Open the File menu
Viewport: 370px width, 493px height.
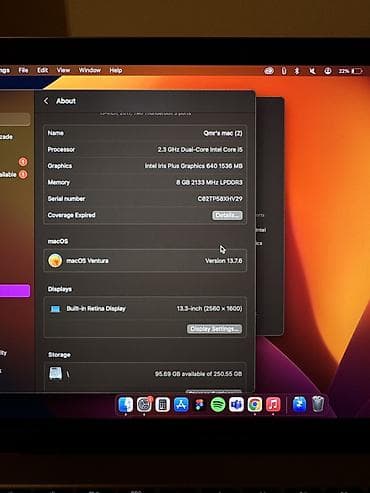23,70
